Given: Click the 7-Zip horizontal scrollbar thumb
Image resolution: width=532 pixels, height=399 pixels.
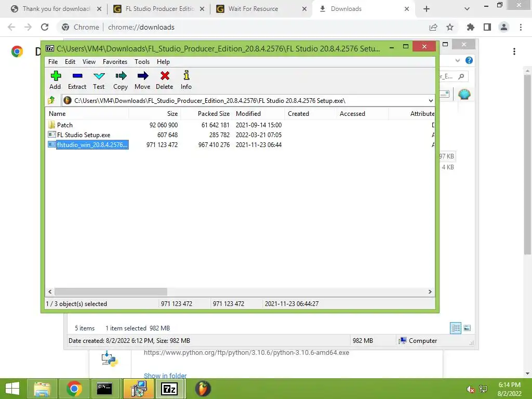Looking at the screenshot, I should point(111,292).
